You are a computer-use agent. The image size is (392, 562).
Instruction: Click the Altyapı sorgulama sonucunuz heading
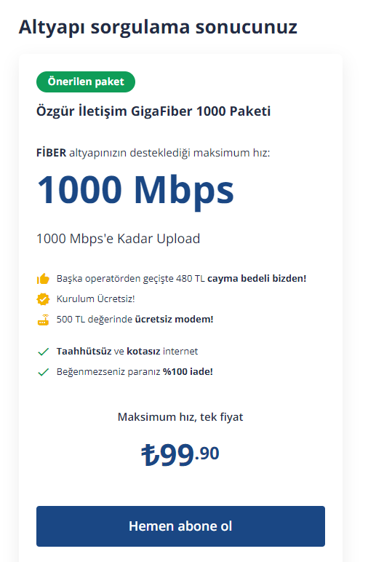[x=158, y=27]
